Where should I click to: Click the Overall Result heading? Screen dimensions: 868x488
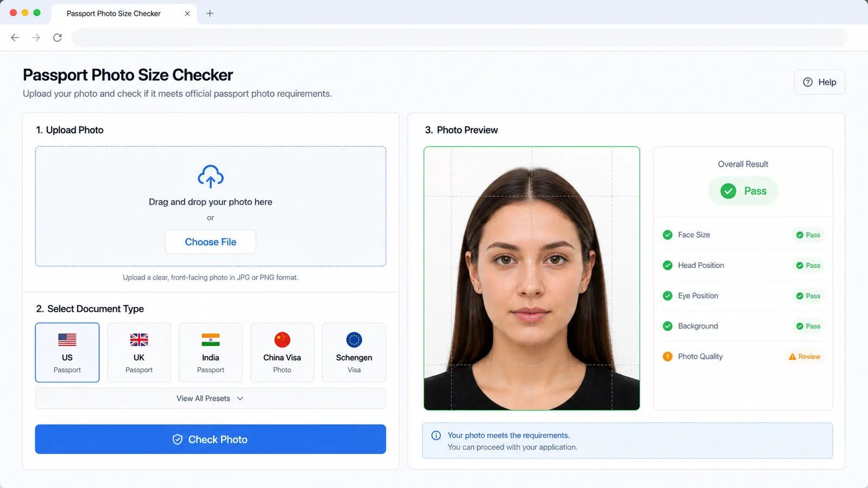tap(743, 164)
